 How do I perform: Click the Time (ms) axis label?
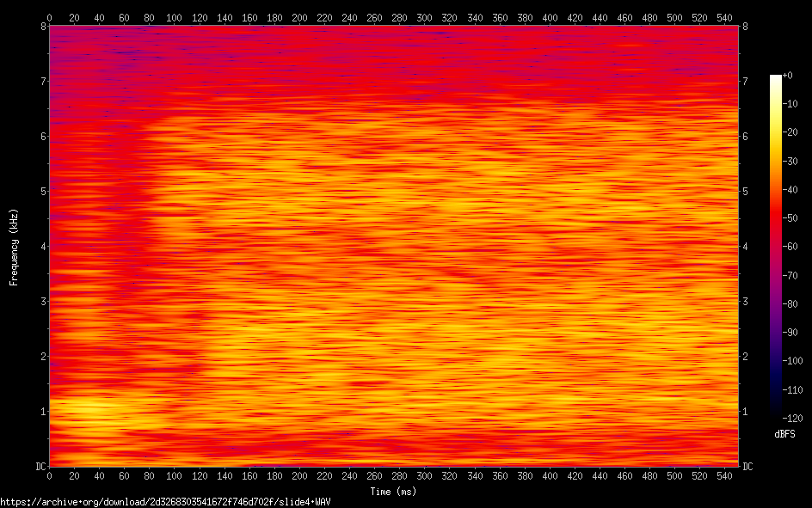393,492
